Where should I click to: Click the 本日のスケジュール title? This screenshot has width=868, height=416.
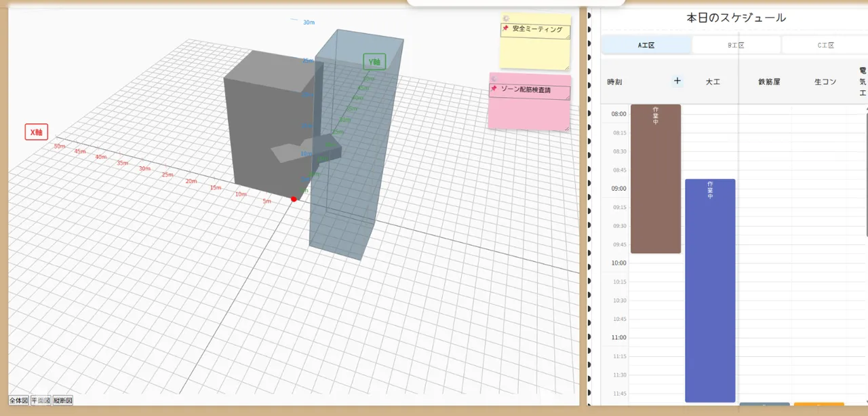point(736,18)
